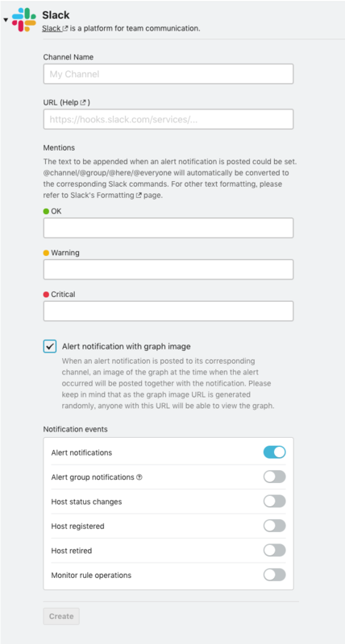This screenshot has height=644, width=345.
Task: Click the OK mentions text field
Action: coord(168,228)
